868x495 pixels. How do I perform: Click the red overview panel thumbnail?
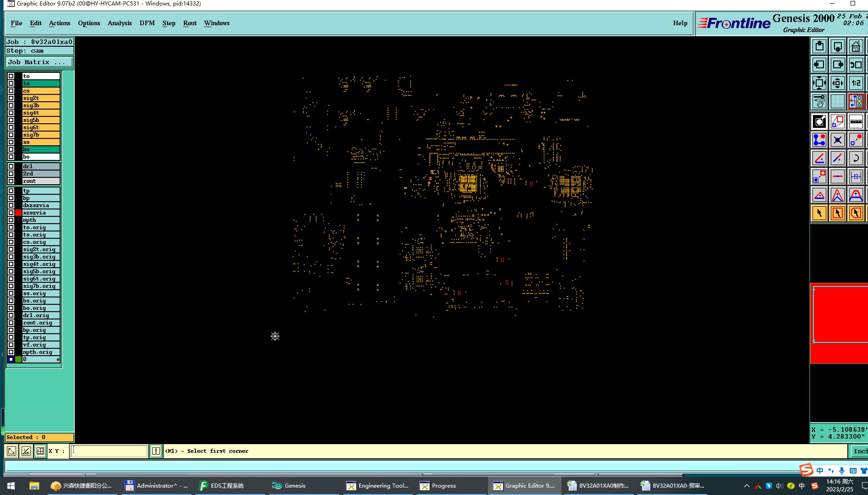pos(839,323)
